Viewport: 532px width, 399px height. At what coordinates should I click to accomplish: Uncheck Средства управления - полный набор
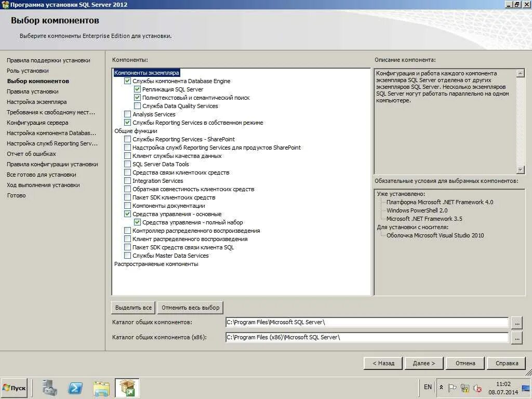pos(137,222)
